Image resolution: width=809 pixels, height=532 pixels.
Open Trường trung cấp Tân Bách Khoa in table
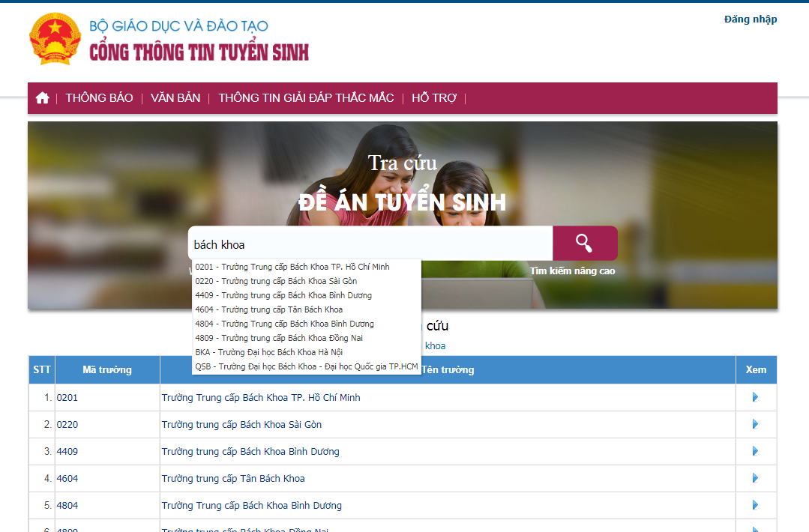pos(233,478)
